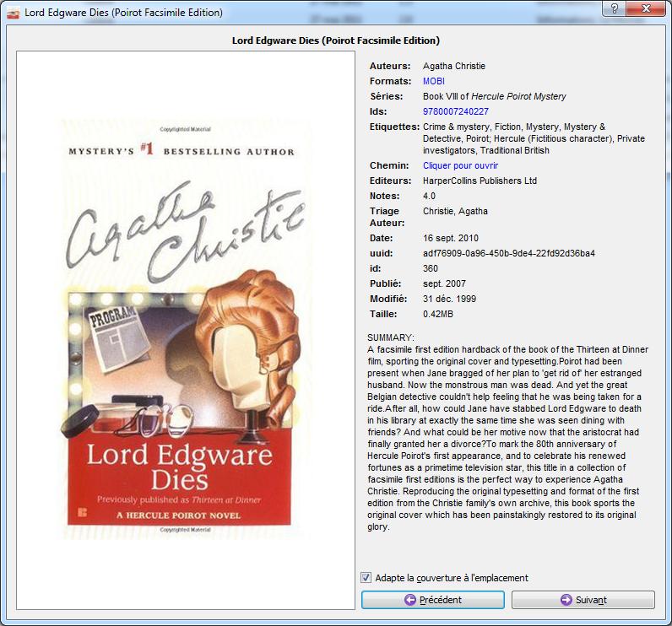Image resolution: width=672 pixels, height=626 pixels.
Task: Click the 'Cliquer pour ouvrir' path link
Action: click(x=460, y=165)
